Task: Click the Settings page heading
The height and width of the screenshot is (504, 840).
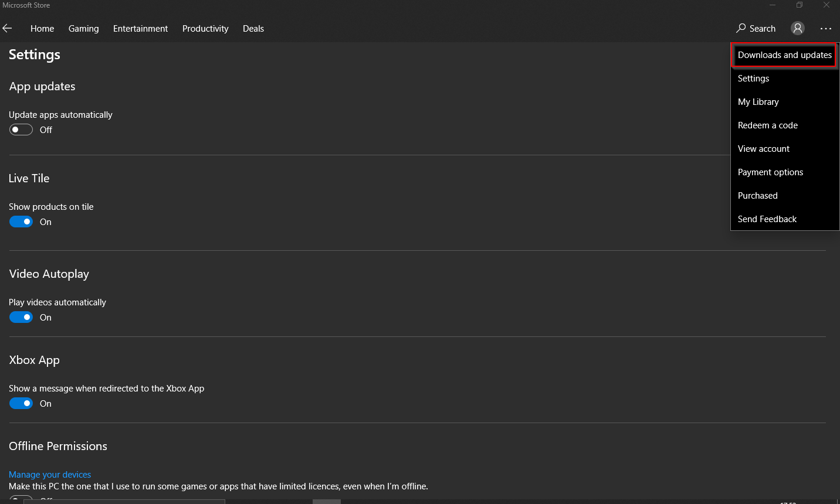Action: 35,55
